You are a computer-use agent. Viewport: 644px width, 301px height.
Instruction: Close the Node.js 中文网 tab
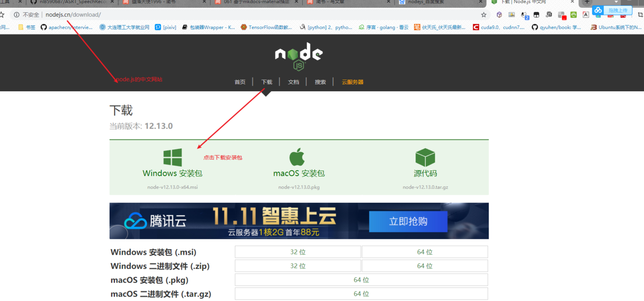click(572, 2)
